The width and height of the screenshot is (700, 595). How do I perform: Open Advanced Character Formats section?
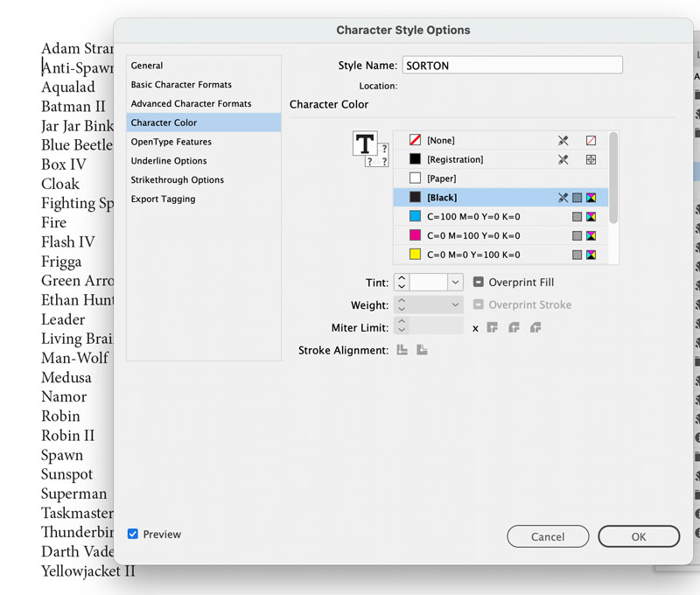204,103
